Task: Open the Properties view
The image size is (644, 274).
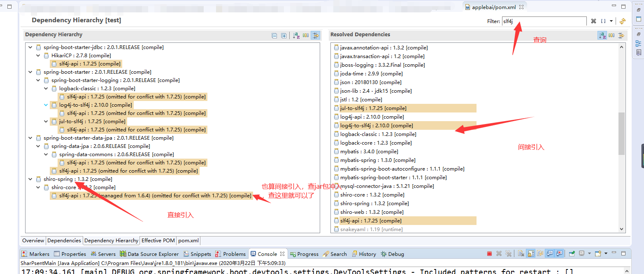Action: click(x=70, y=254)
